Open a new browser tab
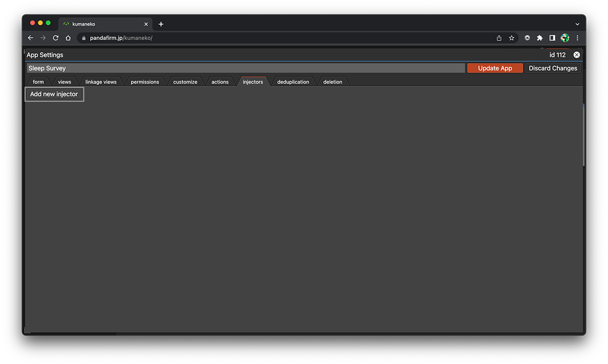 point(161,24)
